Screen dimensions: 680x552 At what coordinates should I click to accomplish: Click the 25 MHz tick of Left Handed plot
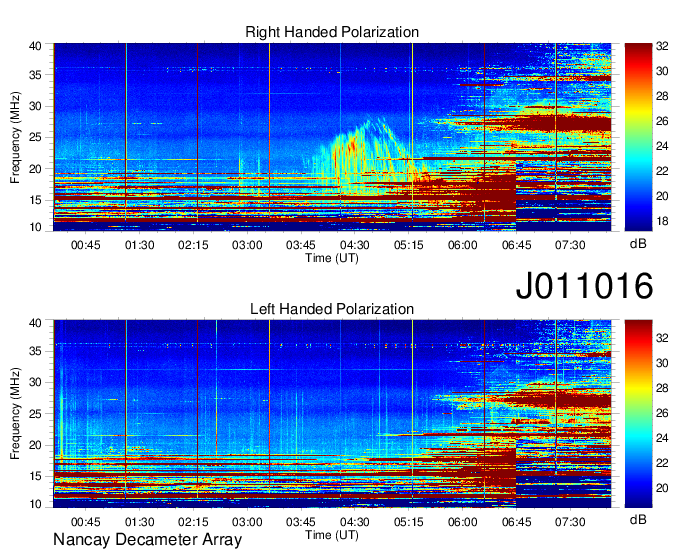(x=35, y=414)
